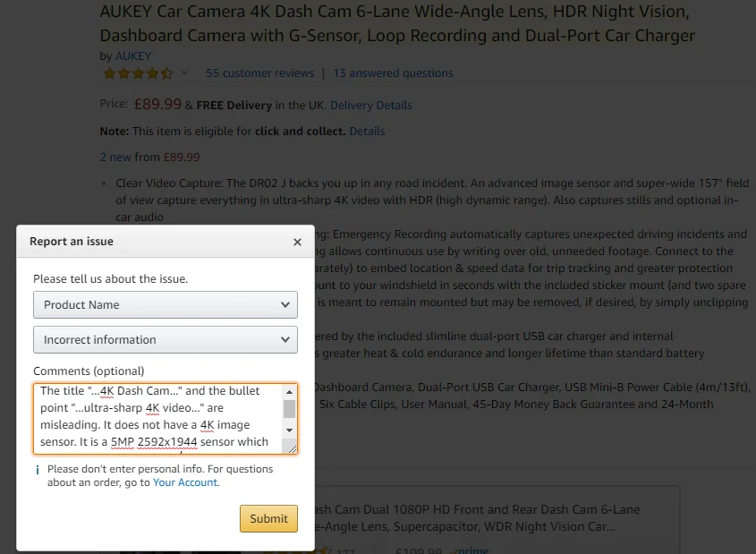Screen dimensions: 756x554
Task: Click the comments scrollbar up arrow
Action: (289, 392)
